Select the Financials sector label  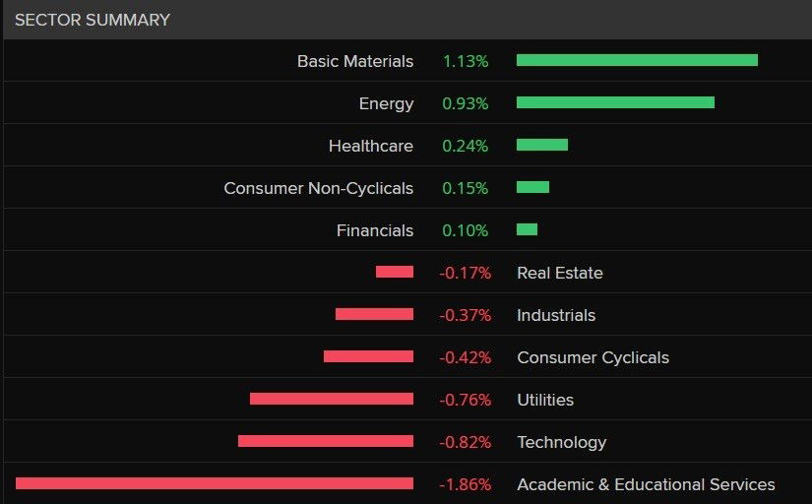click(x=375, y=230)
